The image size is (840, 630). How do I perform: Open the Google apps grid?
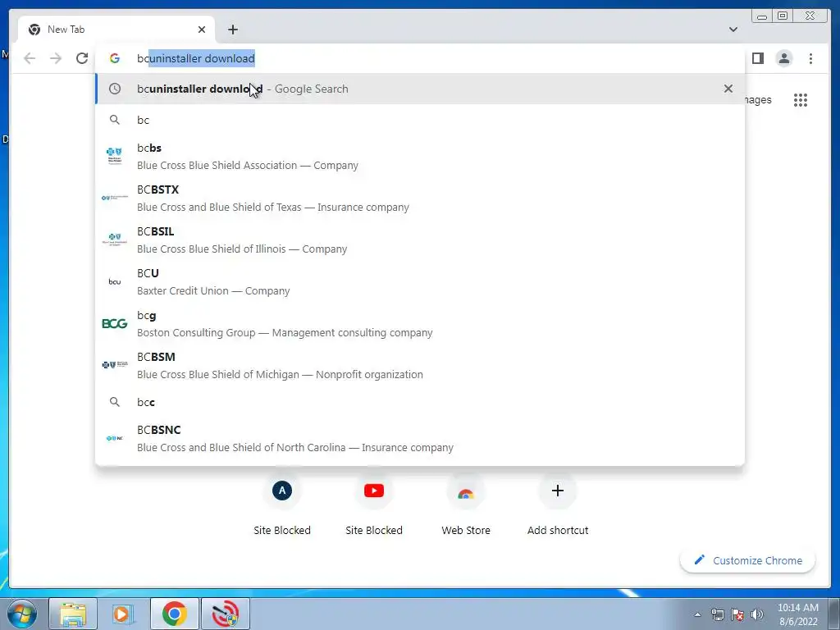click(801, 99)
